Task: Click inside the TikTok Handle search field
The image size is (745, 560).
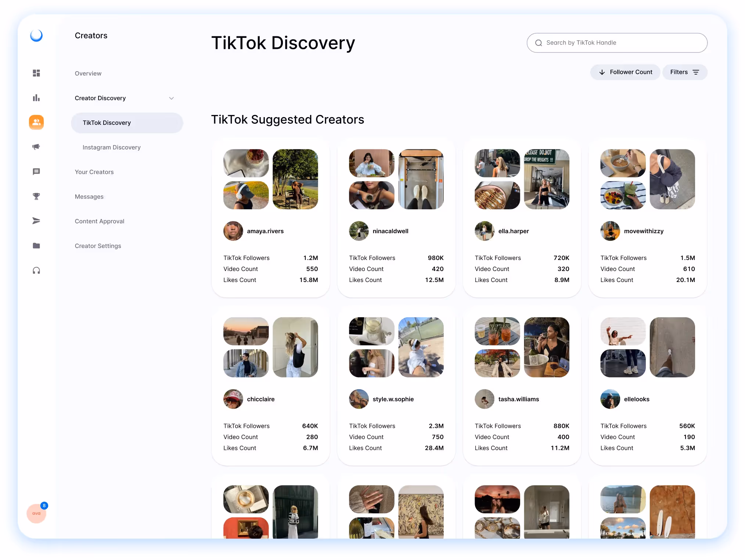Action: (617, 43)
